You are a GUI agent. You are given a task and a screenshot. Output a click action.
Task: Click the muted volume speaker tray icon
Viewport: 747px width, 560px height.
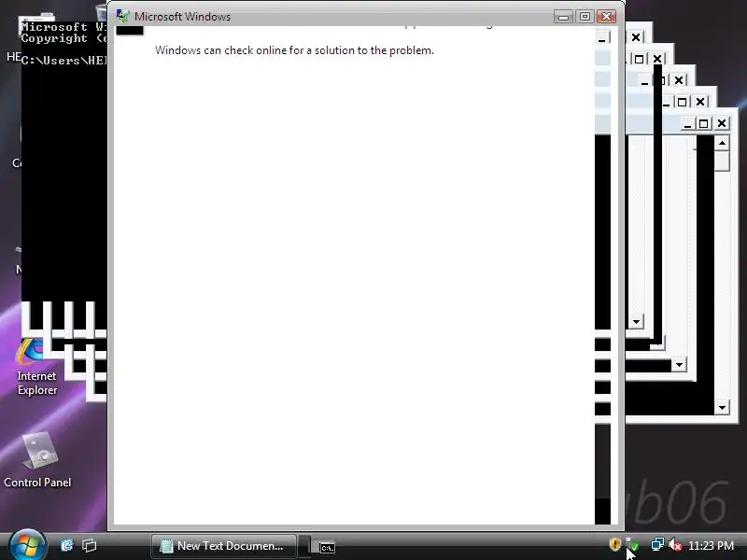675,544
